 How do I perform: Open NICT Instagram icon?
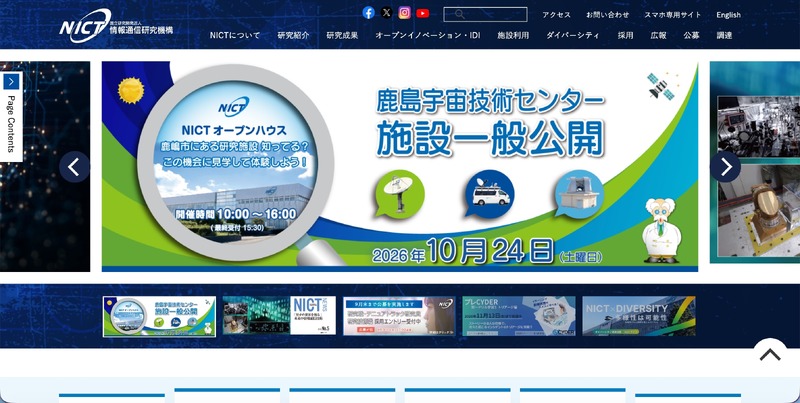click(x=405, y=13)
